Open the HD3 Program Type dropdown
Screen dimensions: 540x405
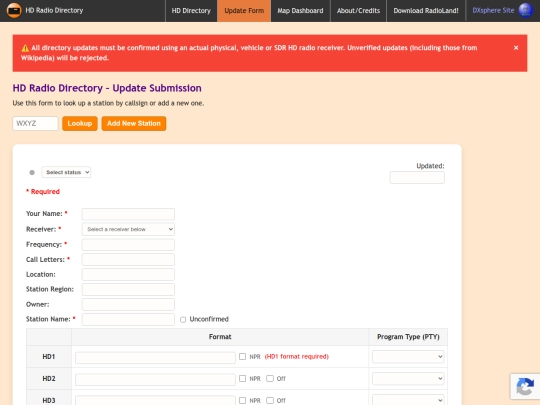(408, 400)
